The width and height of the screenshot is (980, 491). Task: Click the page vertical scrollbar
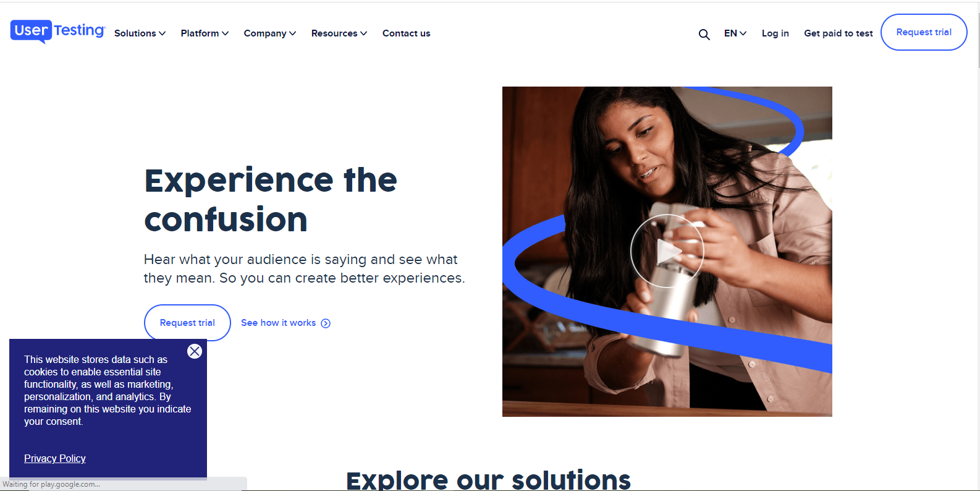[978, 247]
